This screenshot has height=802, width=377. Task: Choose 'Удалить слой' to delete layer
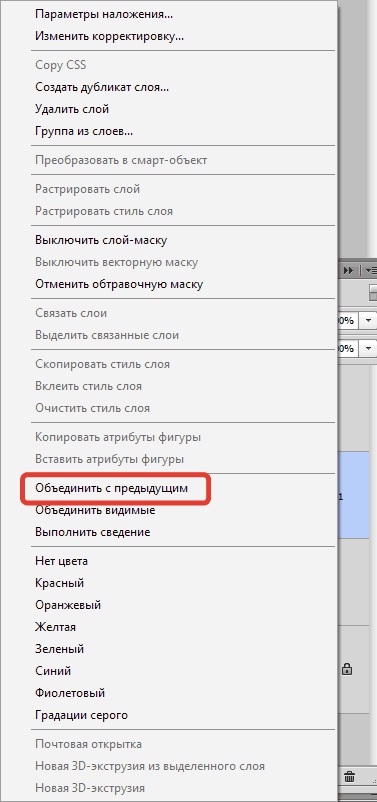(x=72, y=109)
